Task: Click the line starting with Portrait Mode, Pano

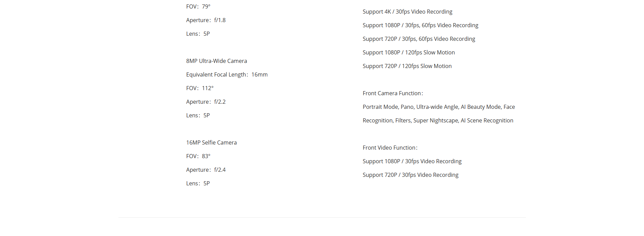Action: (x=439, y=107)
